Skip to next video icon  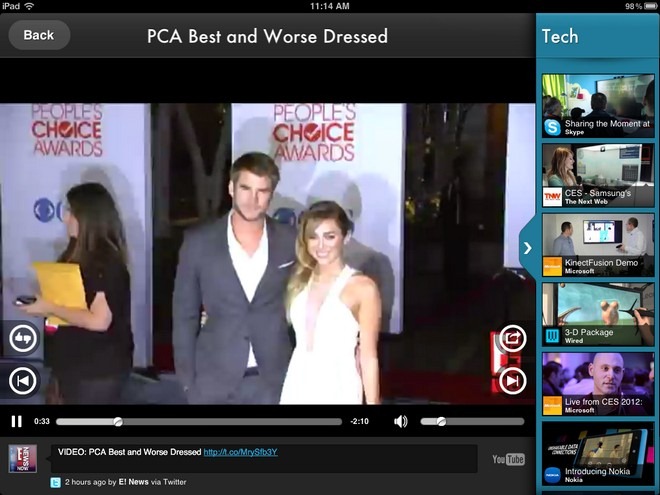tap(512, 381)
